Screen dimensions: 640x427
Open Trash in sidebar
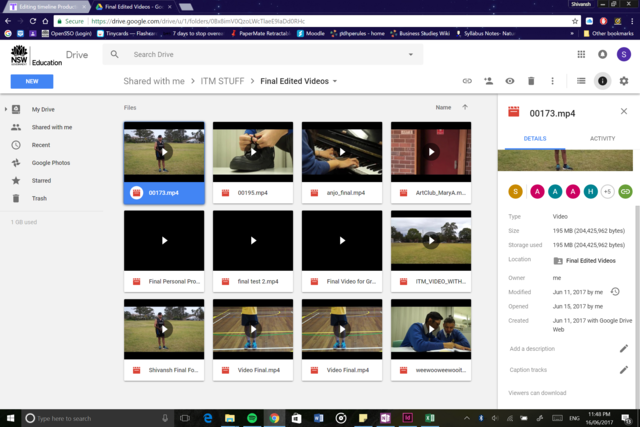coord(39,198)
